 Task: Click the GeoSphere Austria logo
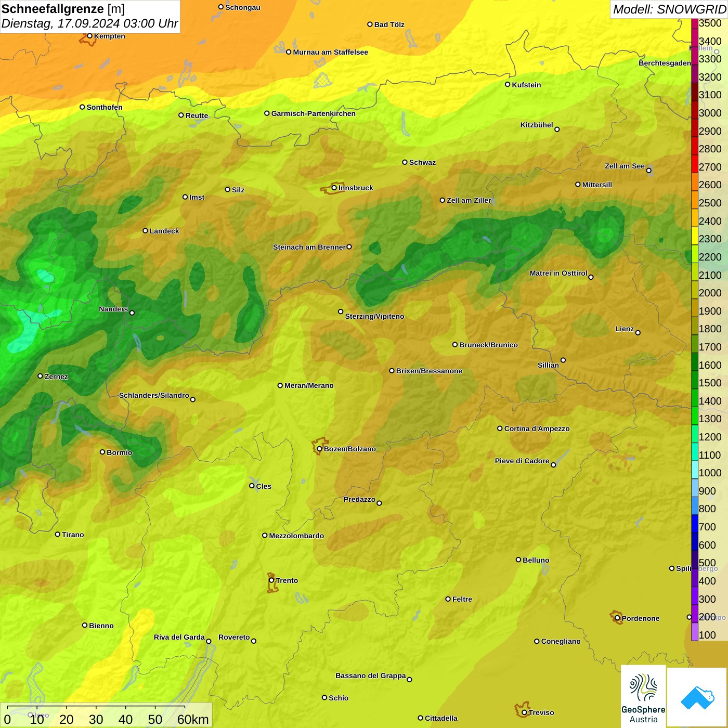tap(643, 696)
